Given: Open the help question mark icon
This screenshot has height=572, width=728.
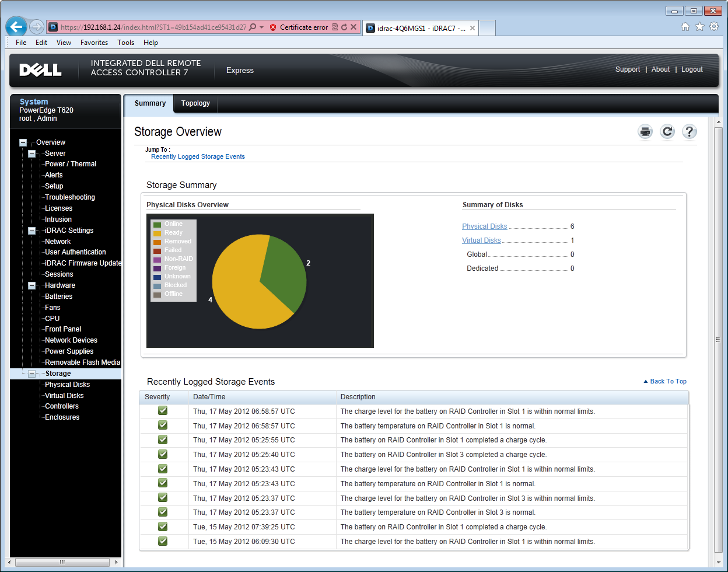Looking at the screenshot, I should pos(689,132).
